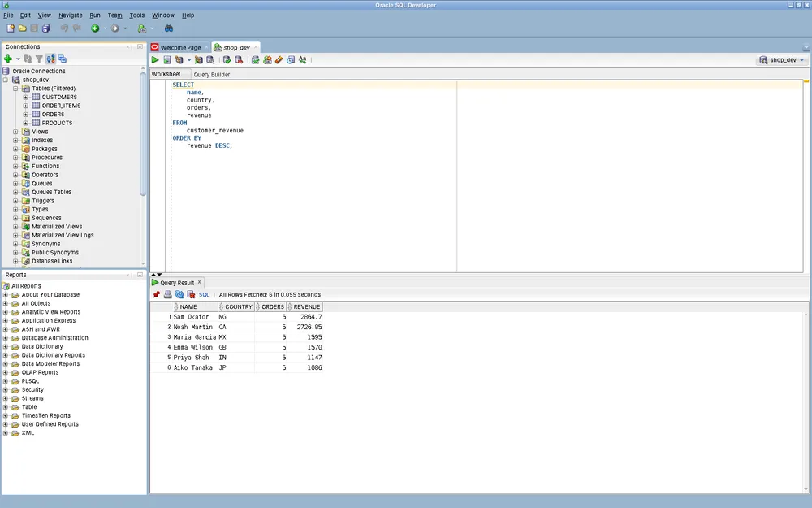Screen dimensions: 812x508
Task: Click the green Back navigation arrow
Action: (95, 28)
